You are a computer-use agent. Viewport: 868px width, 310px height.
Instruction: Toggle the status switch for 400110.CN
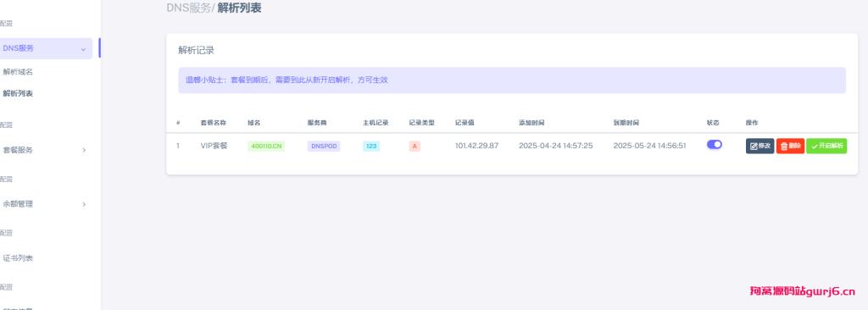coord(714,145)
